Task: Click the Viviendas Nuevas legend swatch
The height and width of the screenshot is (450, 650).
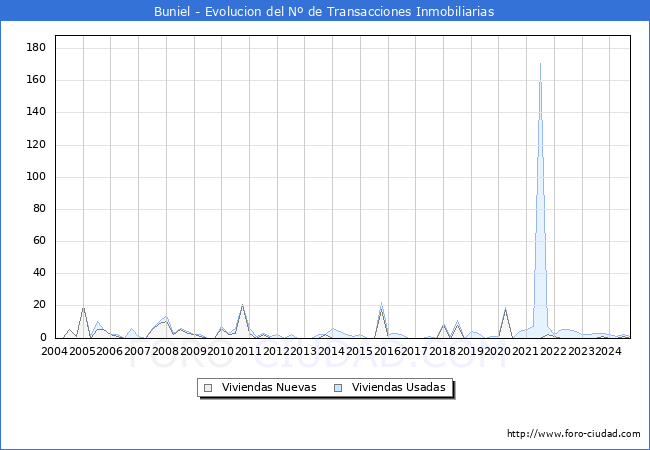Action: [208, 388]
